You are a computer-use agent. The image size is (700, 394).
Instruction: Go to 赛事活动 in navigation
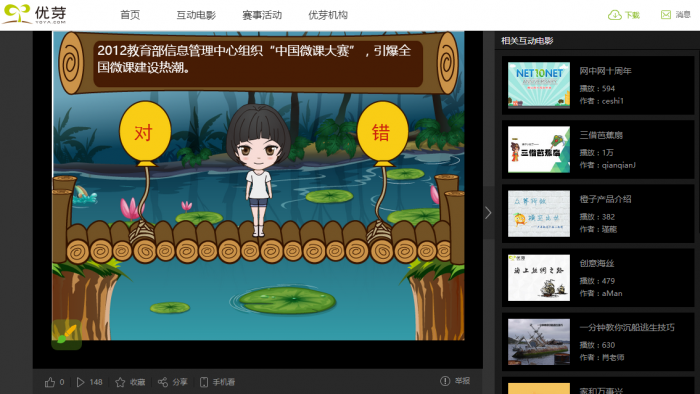[x=262, y=15]
